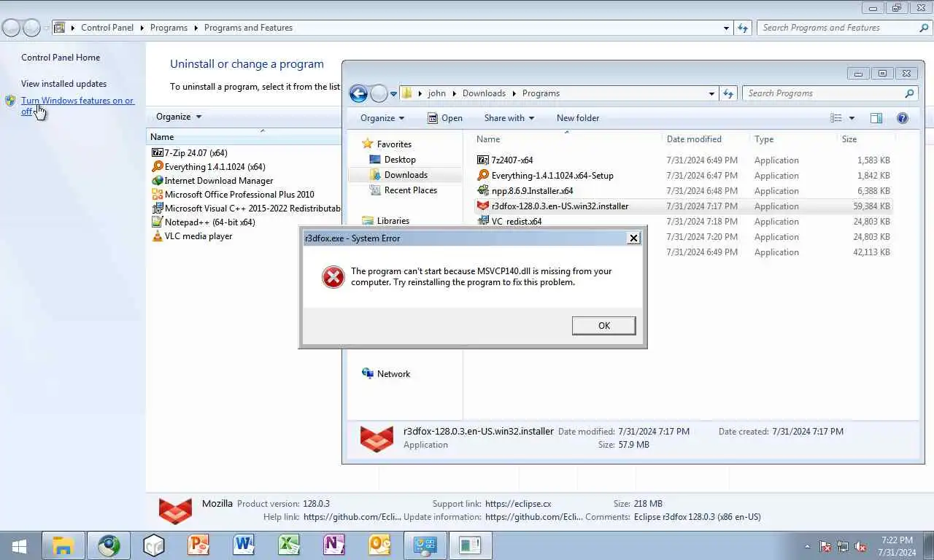Click the magnifier icon in Search Programs
The height and width of the screenshot is (560, 934).
tap(909, 93)
